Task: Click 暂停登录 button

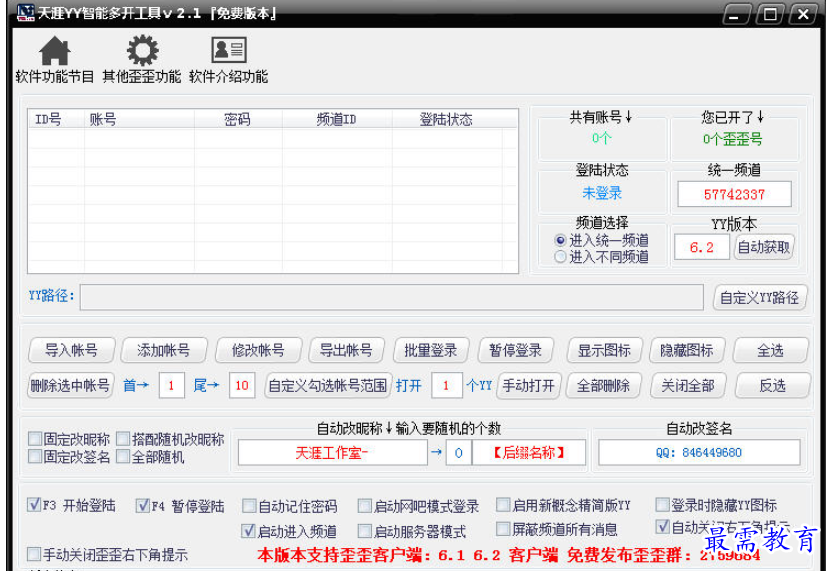Action: (x=515, y=350)
